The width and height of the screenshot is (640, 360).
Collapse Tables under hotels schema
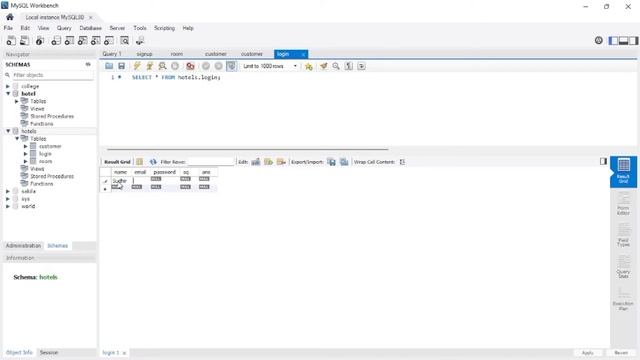tap(17, 138)
